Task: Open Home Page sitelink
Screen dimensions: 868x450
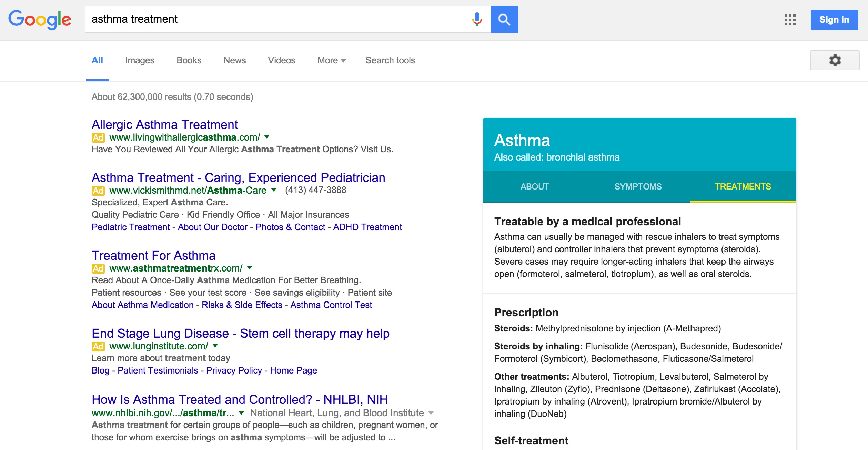Action: tap(294, 370)
